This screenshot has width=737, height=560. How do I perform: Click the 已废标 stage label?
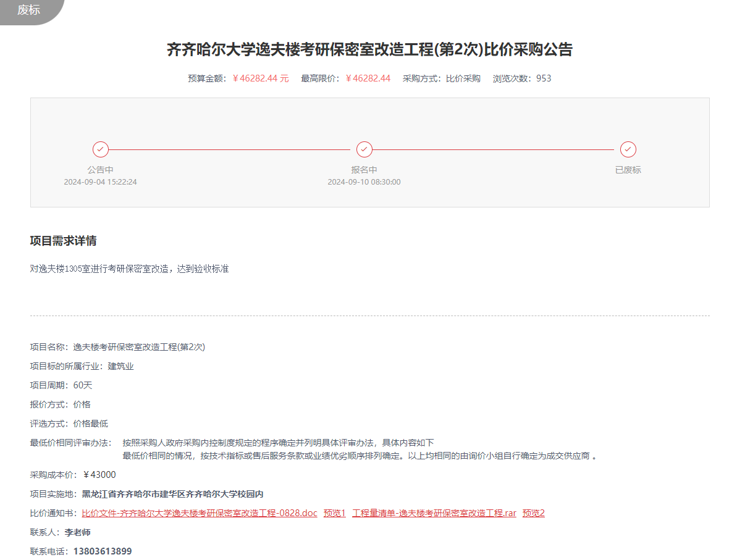click(x=628, y=170)
